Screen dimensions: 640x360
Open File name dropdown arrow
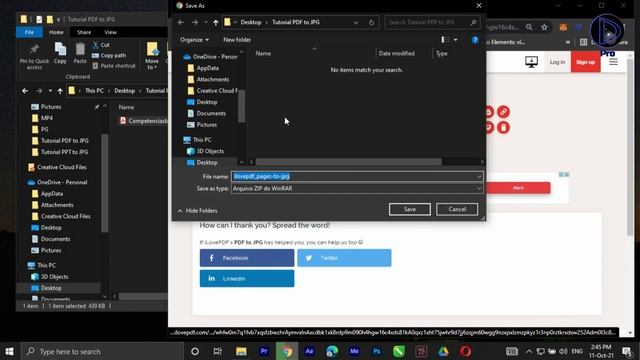(479, 176)
